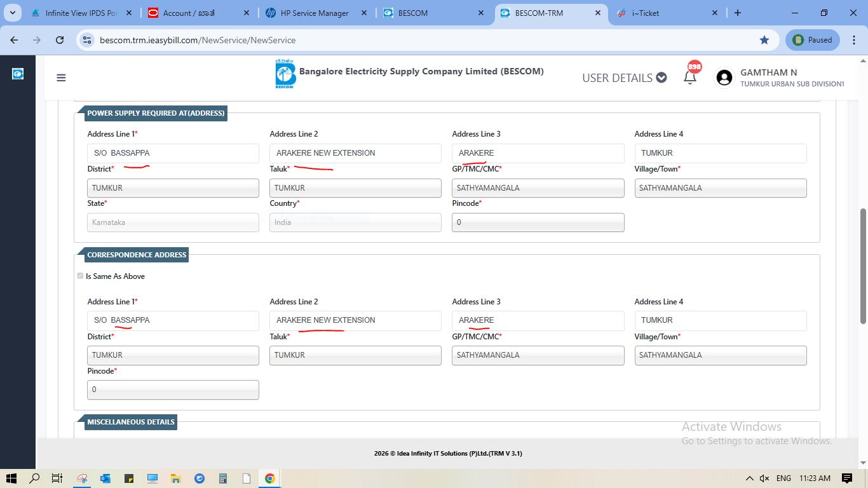Click the page vertical scrollbar
This screenshot has width=868, height=488.
pyautogui.click(x=862, y=254)
